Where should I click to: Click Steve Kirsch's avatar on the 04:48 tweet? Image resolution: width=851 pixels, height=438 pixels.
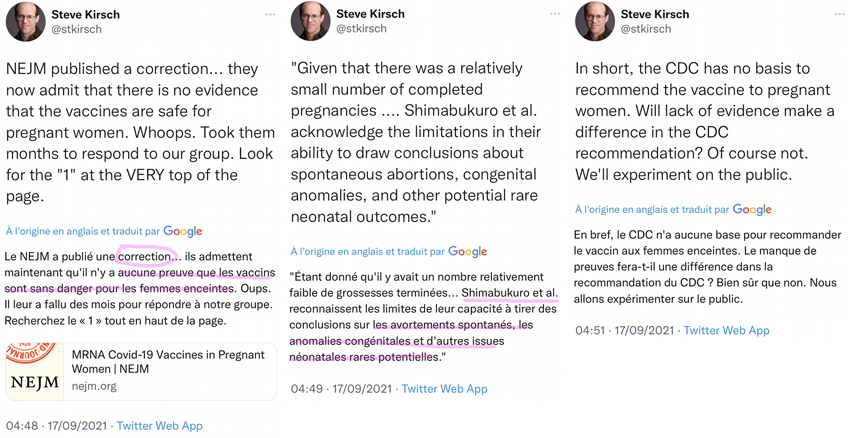tap(25, 22)
